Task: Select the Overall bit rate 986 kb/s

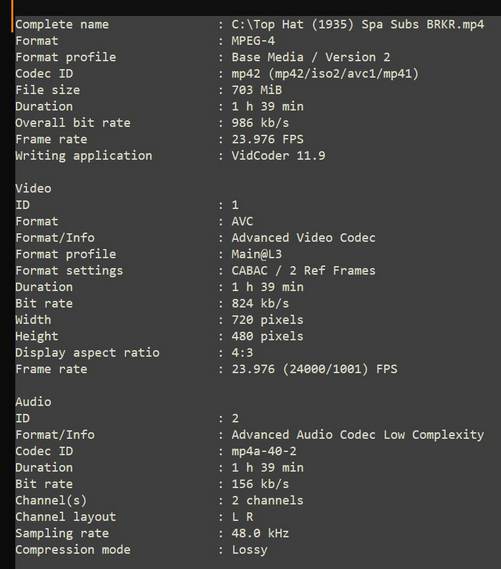Action: point(260,123)
